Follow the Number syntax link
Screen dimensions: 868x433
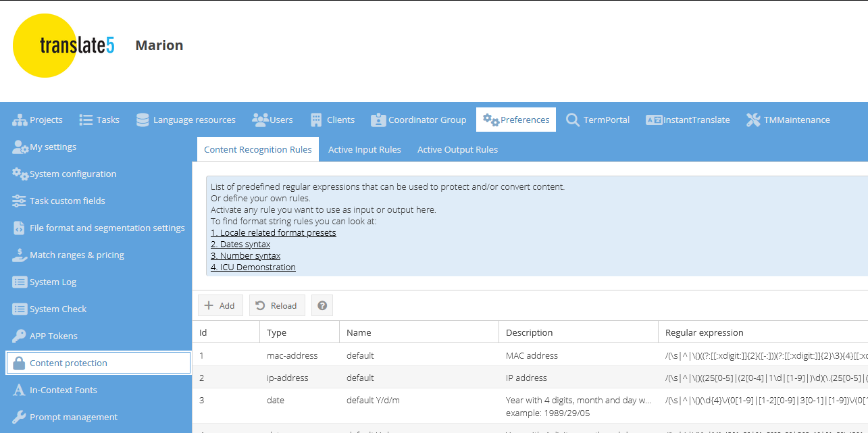pos(245,255)
